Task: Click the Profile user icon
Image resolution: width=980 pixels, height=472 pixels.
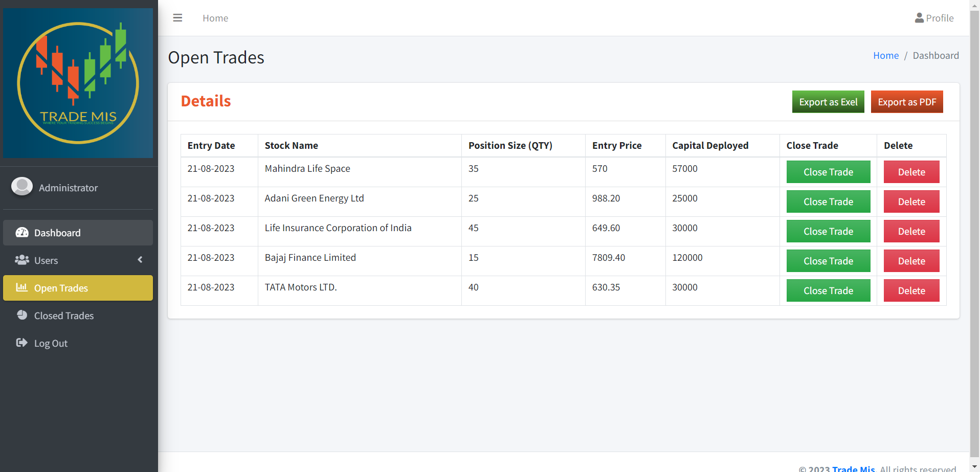Action: coord(919,18)
